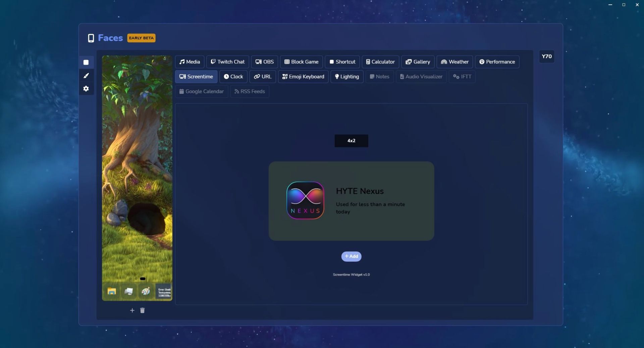Click the phone icon beside Faces title
Screen dimensions: 644x348
tap(91, 38)
